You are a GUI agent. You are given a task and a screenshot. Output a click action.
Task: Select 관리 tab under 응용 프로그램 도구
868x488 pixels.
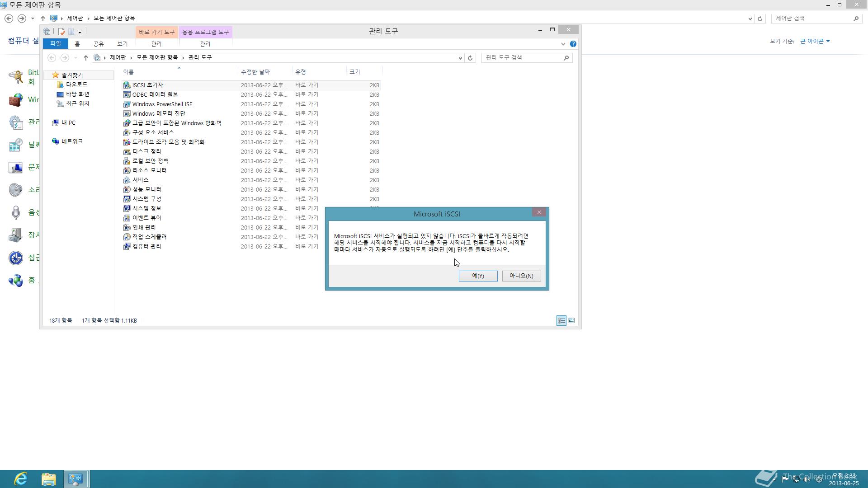(205, 44)
